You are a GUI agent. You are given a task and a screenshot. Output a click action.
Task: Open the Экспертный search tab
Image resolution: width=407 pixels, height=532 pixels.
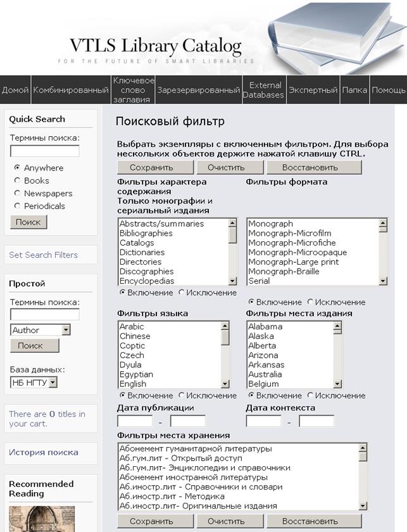coord(313,90)
